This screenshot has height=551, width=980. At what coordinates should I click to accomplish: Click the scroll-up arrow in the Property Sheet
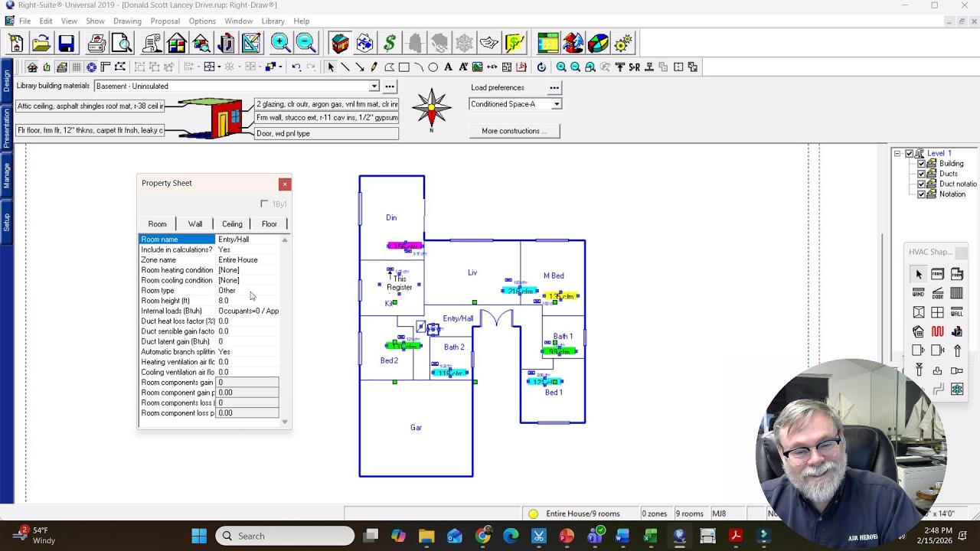[x=285, y=240]
